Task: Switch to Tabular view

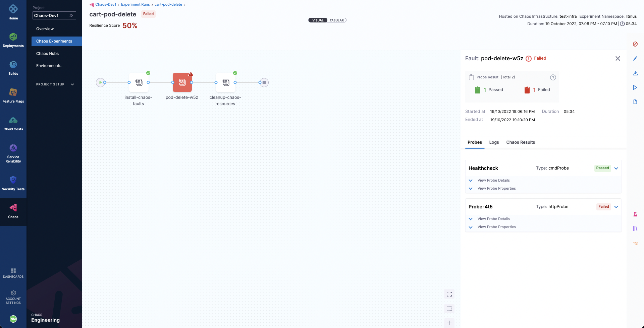Action: pyautogui.click(x=336, y=20)
